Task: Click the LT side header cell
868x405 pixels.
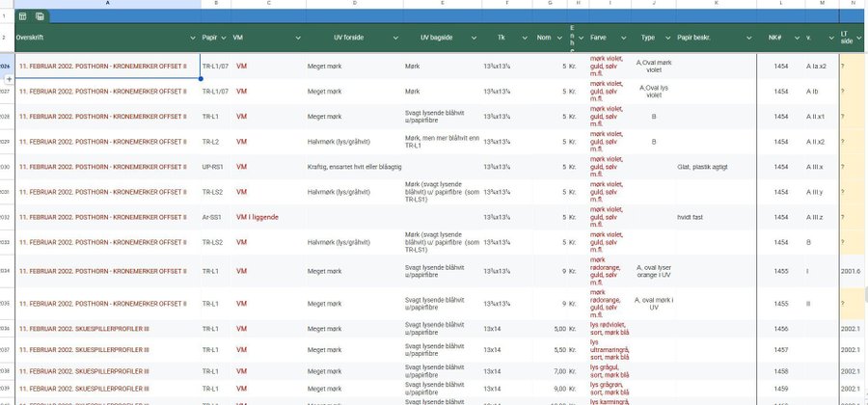Action: [849, 37]
